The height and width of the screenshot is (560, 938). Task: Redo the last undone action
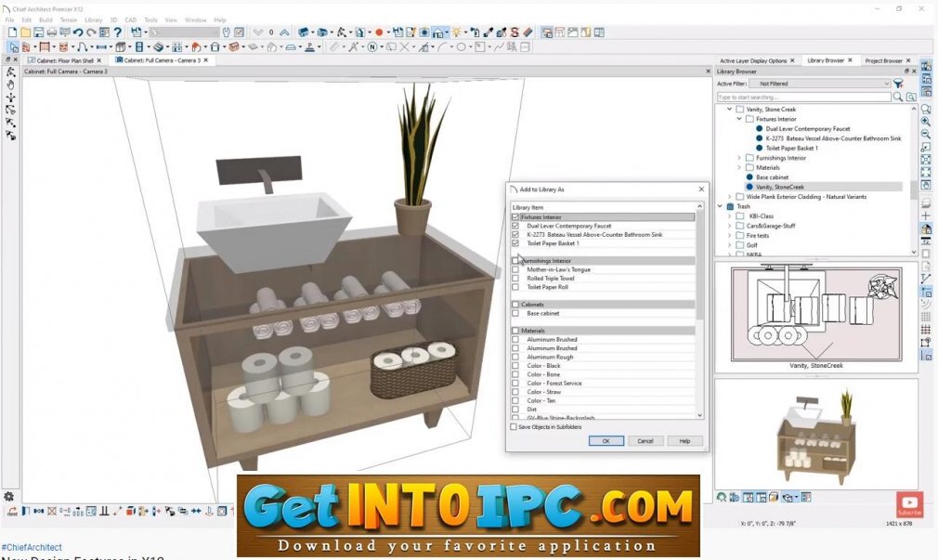91,33
